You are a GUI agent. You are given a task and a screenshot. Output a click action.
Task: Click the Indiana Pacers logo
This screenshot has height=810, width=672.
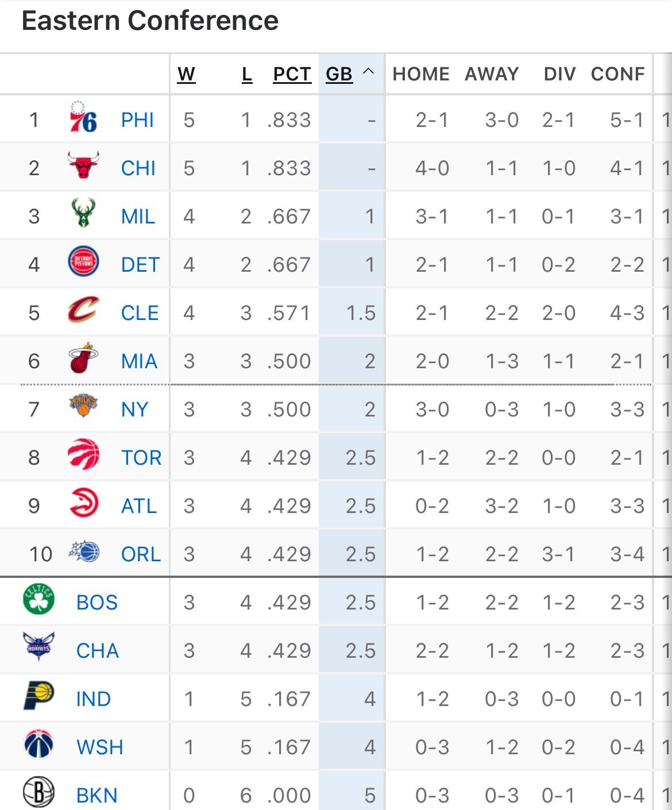(38, 696)
